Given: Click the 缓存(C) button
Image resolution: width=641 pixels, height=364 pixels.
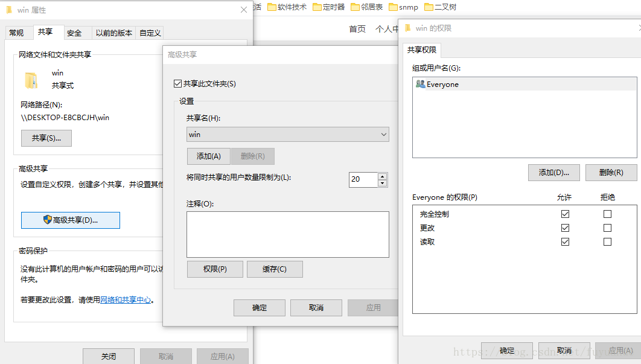Looking at the screenshot, I should point(275,269).
